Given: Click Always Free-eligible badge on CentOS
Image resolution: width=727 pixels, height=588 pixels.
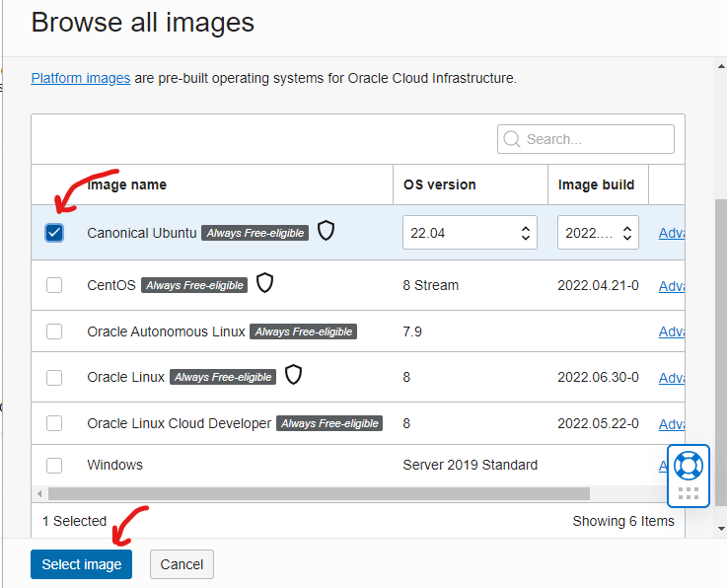Looking at the screenshot, I should pyautogui.click(x=194, y=285).
